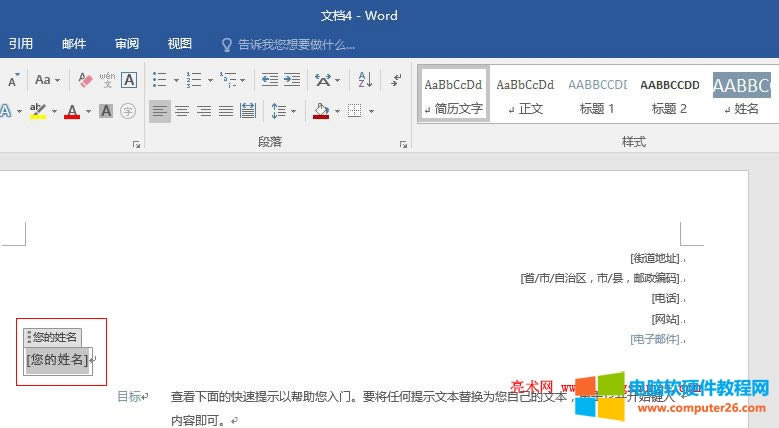Click the Phonetic Guide wén icon

(x=107, y=79)
